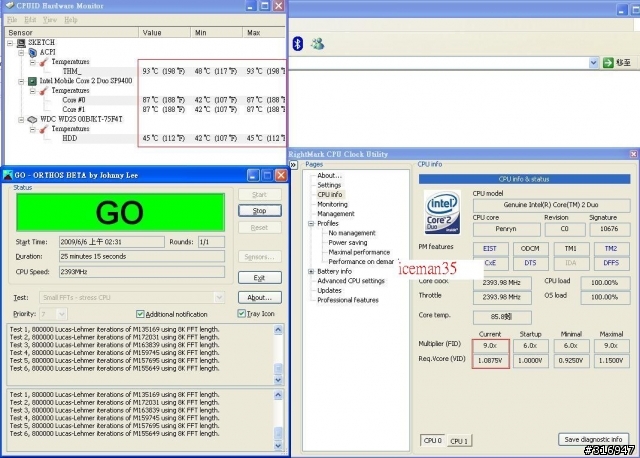Open the browser address bar dropdown

pyautogui.click(x=593, y=63)
